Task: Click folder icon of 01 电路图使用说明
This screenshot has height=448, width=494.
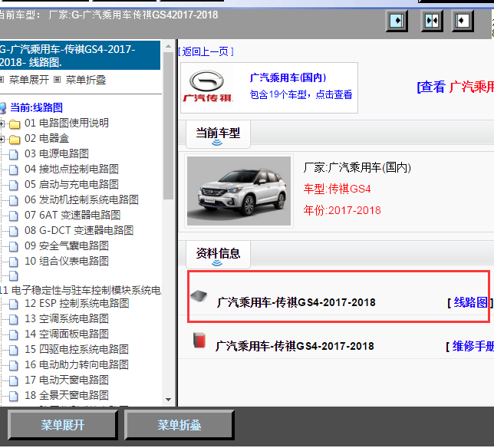Action: click(x=14, y=124)
